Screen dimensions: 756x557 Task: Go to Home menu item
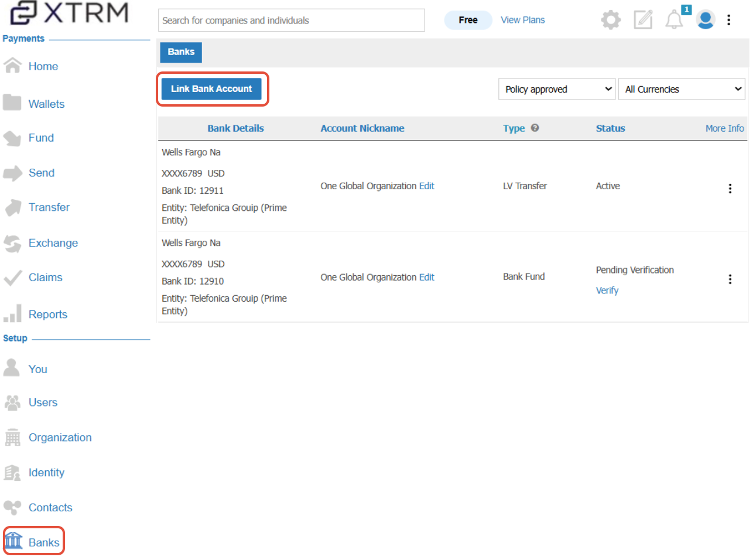pos(43,66)
